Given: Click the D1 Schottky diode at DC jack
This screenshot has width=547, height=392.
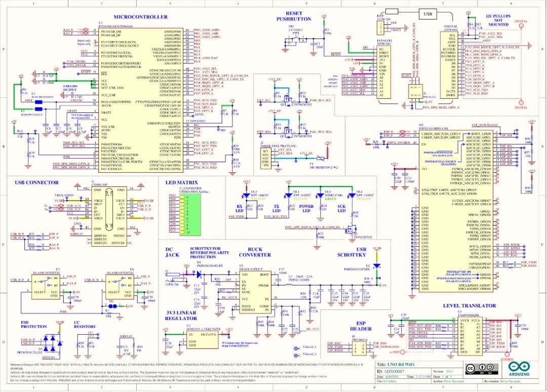Looking at the screenshot, I should pos(199,274).
